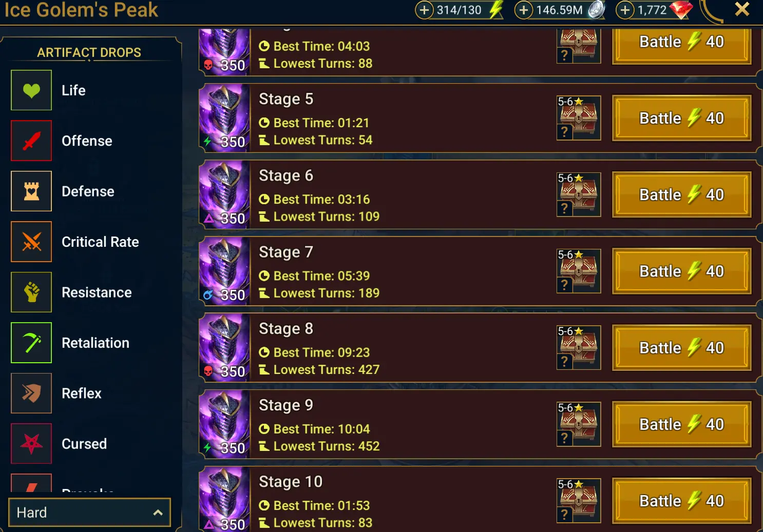Choose the Reflex artifact icon

(31, 393)
